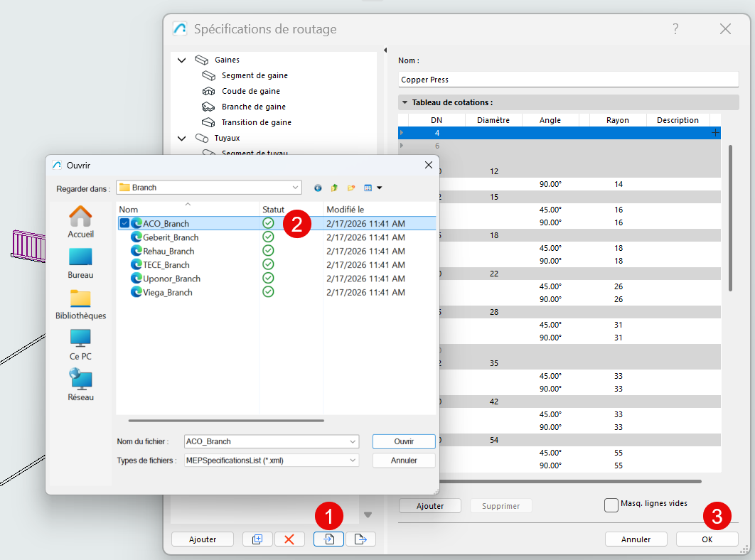Viewport: 755px width, 560px height.
Task: Uncheck the ACO_Branch file checkbox
Action: 124,223
